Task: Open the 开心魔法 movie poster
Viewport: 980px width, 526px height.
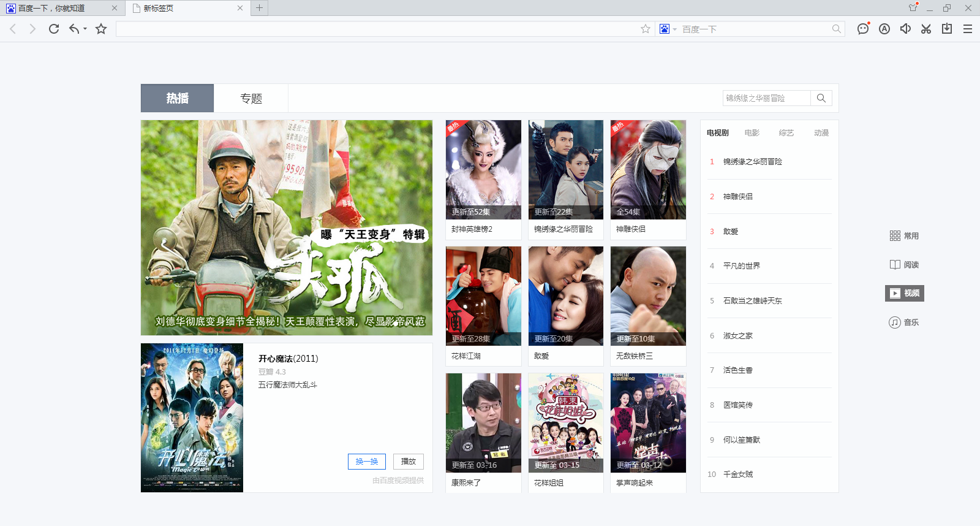Action: pos(192,417)
